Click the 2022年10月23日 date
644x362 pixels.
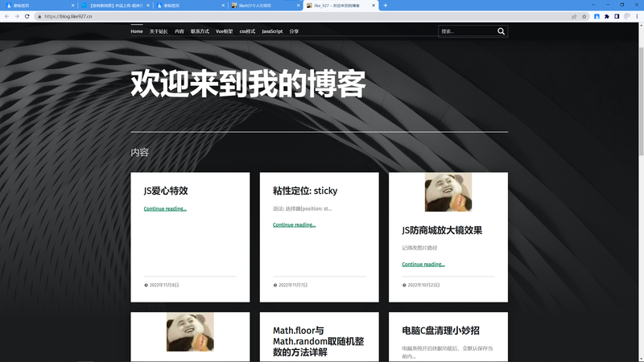(x=424, y=285)
